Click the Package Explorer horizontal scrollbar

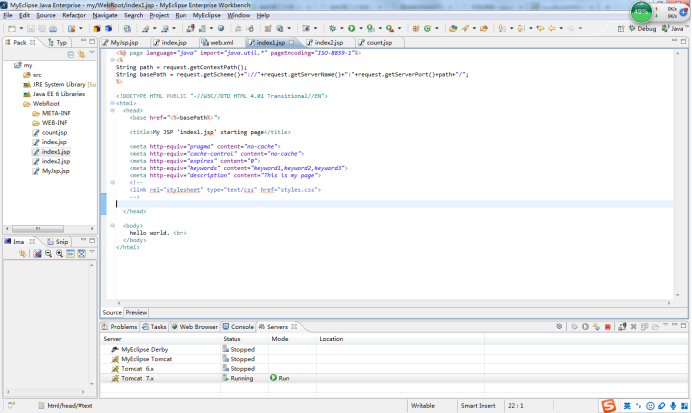38,229
